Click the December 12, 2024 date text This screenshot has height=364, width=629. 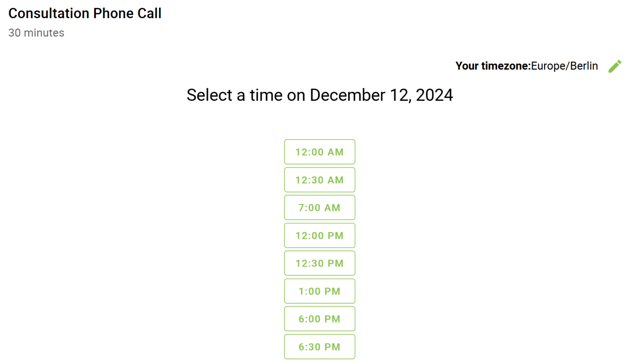tap(381, 95)
